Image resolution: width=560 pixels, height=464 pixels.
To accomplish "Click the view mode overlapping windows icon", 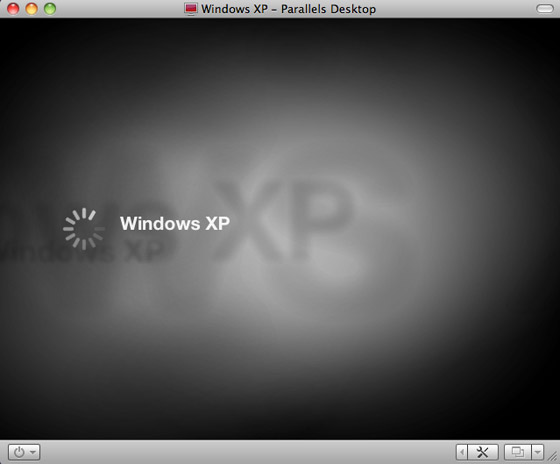I will pos(518,452).
